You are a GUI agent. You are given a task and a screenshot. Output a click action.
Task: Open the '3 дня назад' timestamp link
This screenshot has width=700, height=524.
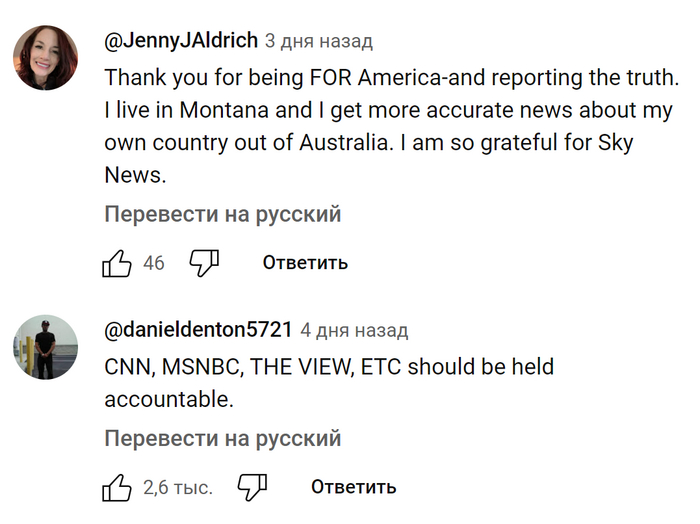(x=319, y=41)
